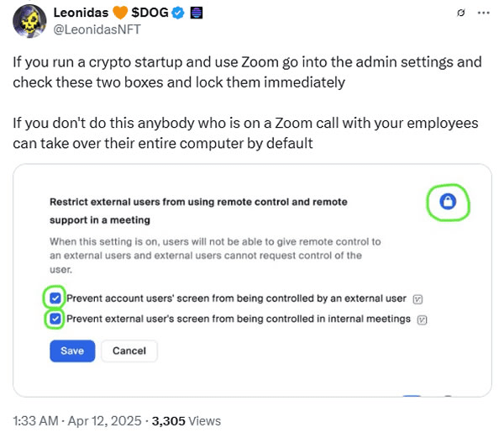The height and width of the screenshot is (438, 504).
Task: Click the 1:33 AM · Apr 12, 2025 timestamp
Action: tap(71, 420)
